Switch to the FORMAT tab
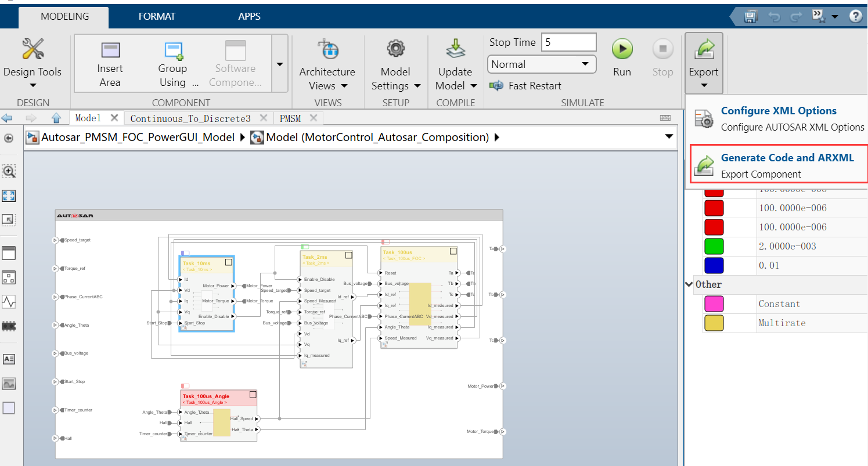This screenshot has width=868, height=466. (157, 16)
